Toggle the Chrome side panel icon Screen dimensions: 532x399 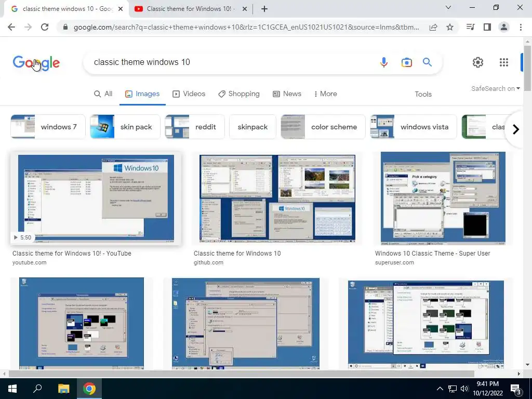(x=487, y=27)
